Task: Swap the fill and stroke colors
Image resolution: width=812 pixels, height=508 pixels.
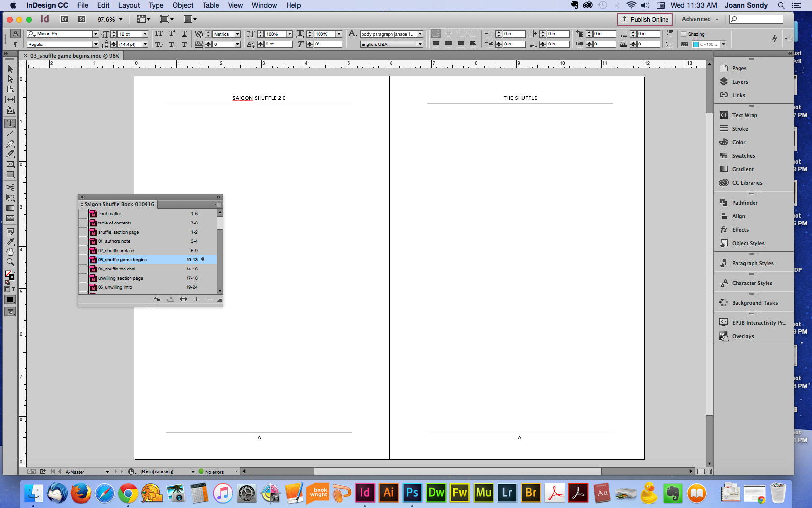Action: [x=13, y=272]
